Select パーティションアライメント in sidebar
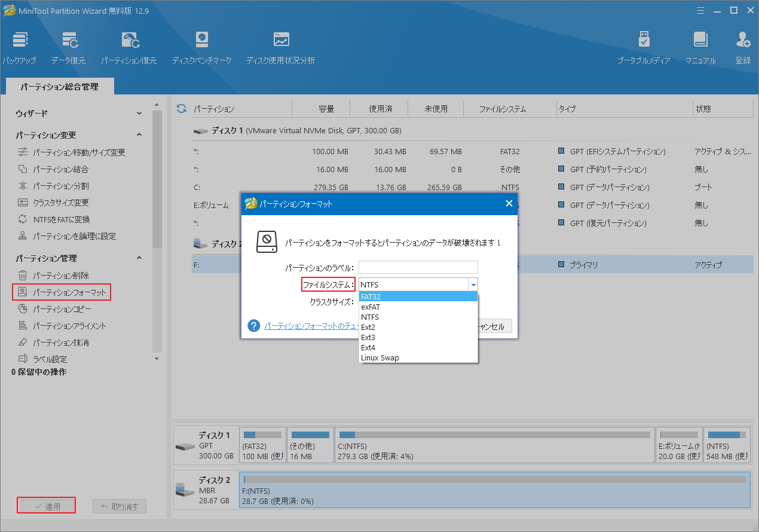The image size is (759, 532). point(62,326)
